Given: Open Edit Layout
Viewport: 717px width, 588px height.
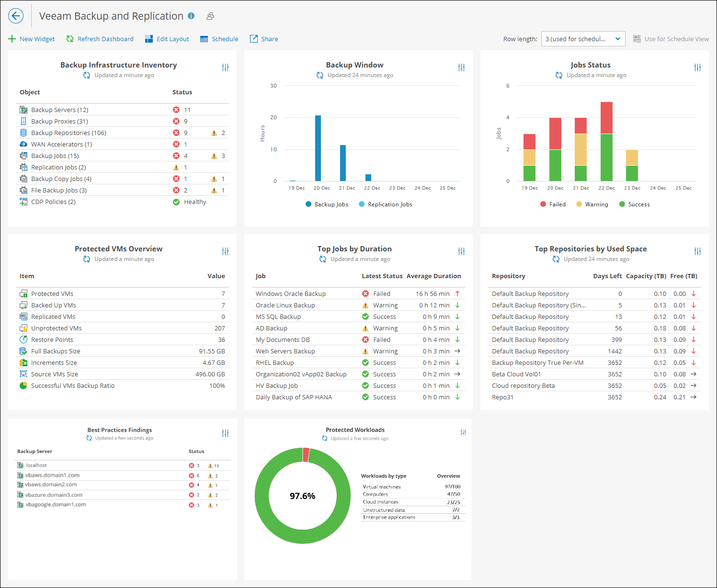Looking at the screenshot, I should 167,39.
